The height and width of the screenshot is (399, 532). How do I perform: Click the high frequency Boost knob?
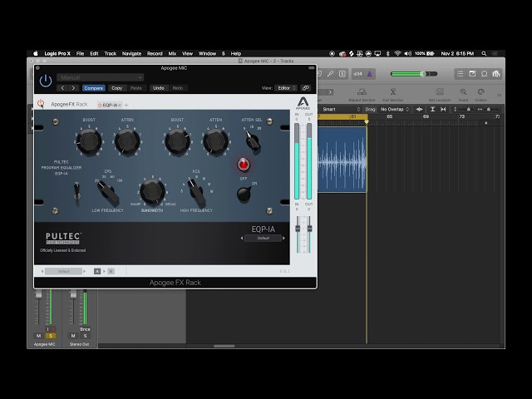[x=177, y=141]
